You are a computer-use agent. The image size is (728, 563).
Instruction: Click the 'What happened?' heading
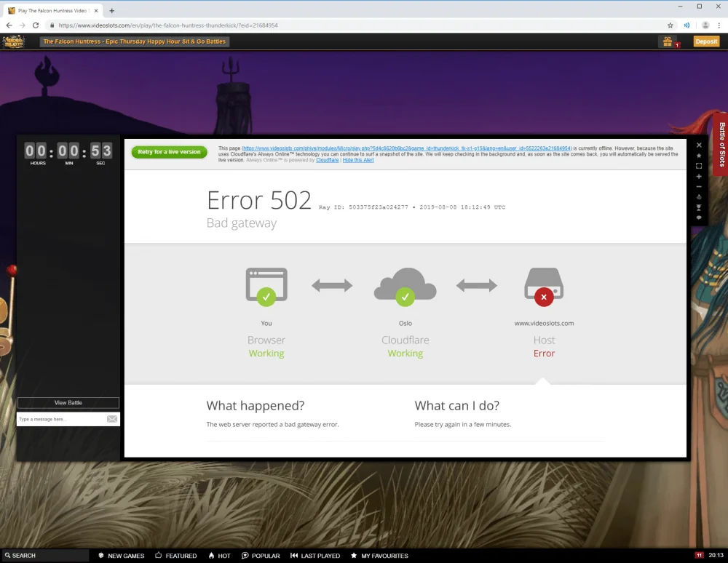coord(256,406)
